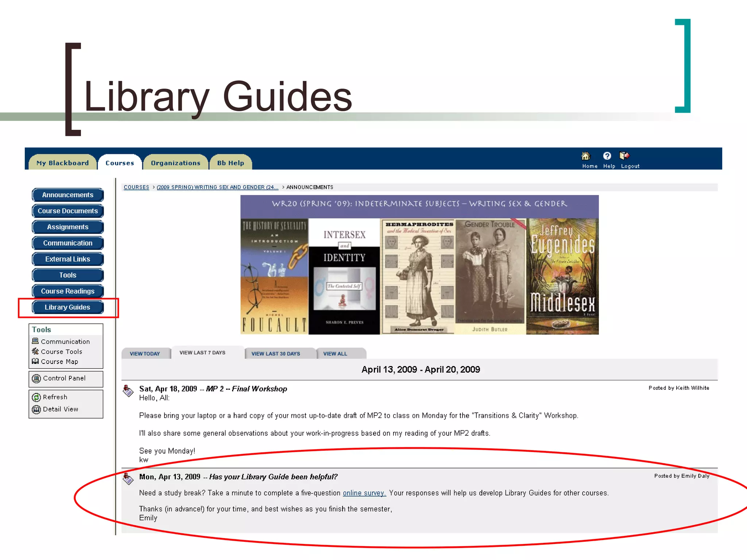Click the Help question mark icon
Screen dimensions: 747x560
pyautogui.click(x=607, y=156)
